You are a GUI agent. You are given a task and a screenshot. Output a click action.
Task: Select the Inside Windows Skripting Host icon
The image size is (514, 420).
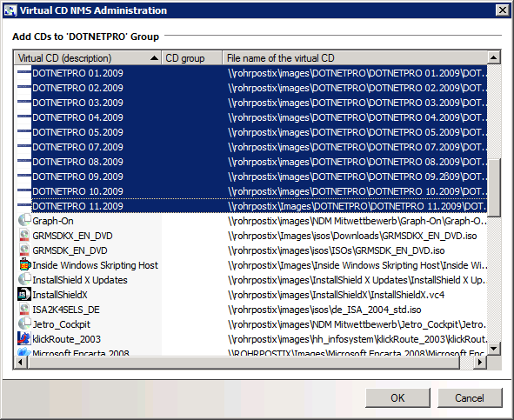pos(24,264)
